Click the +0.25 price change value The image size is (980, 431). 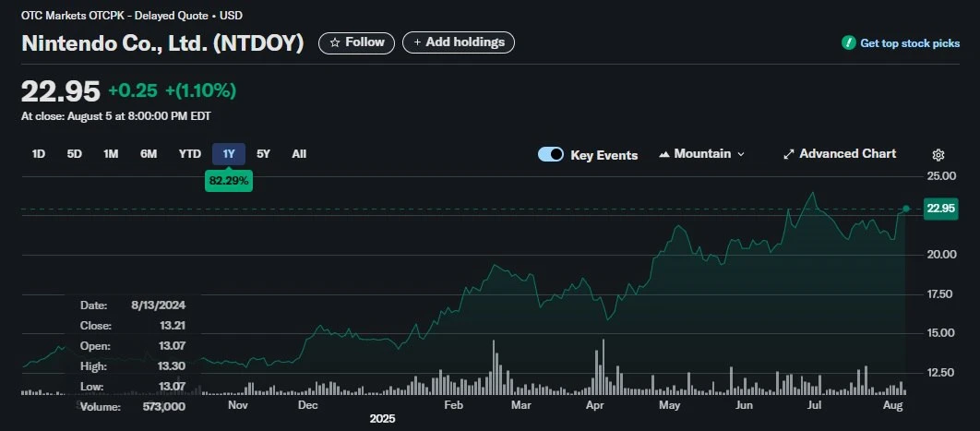click(x=133, y=91)
